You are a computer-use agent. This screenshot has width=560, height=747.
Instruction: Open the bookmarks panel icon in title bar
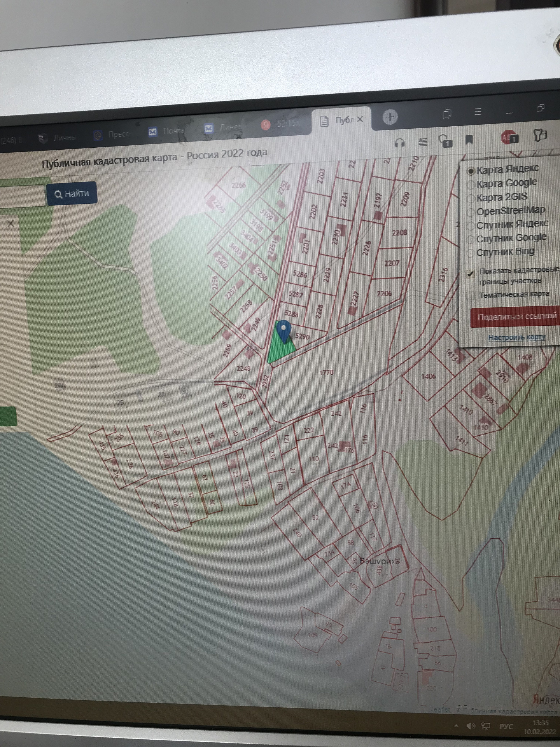(x=447, y=114)
